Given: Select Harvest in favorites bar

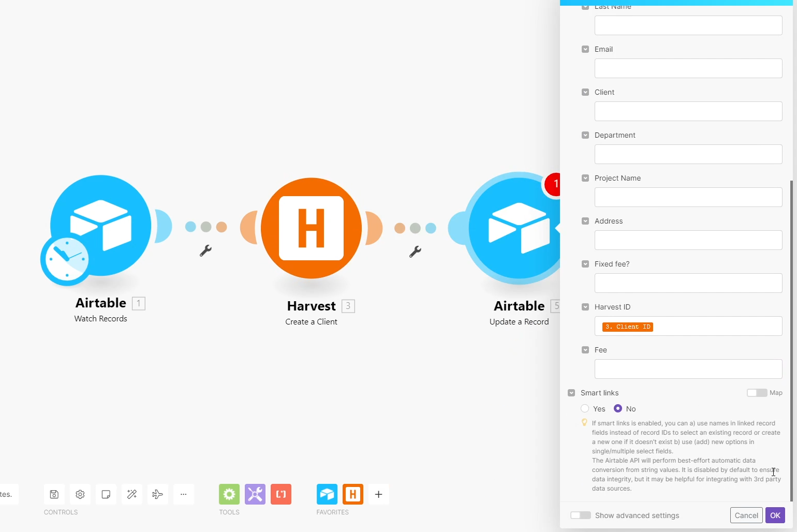Looking at the screenshot, I should tap(353, 494).
